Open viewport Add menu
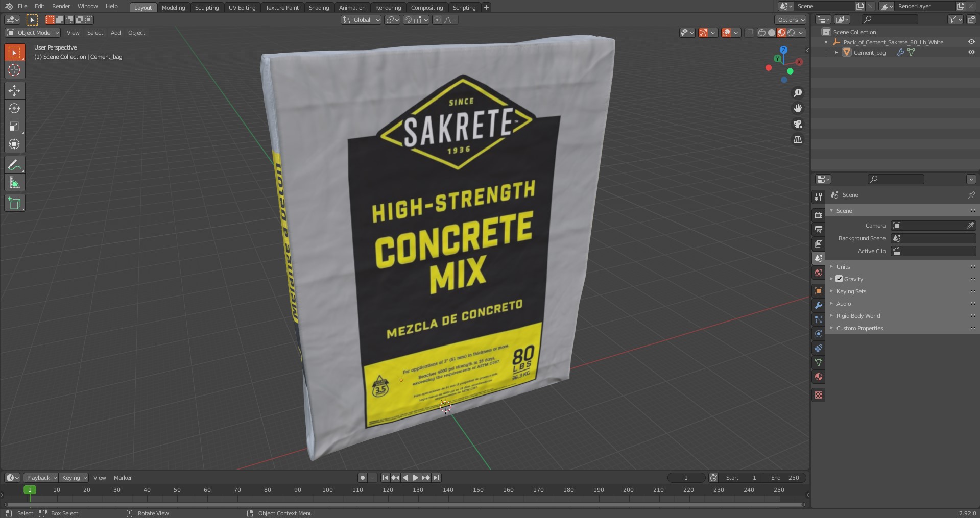980x518 pixels. [116, 33]
